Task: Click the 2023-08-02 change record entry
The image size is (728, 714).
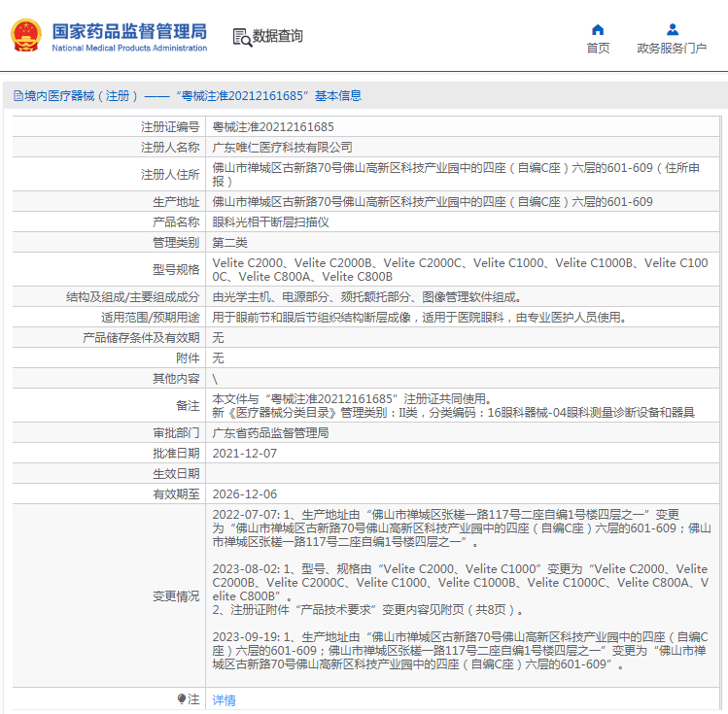Action: point(461,590)
